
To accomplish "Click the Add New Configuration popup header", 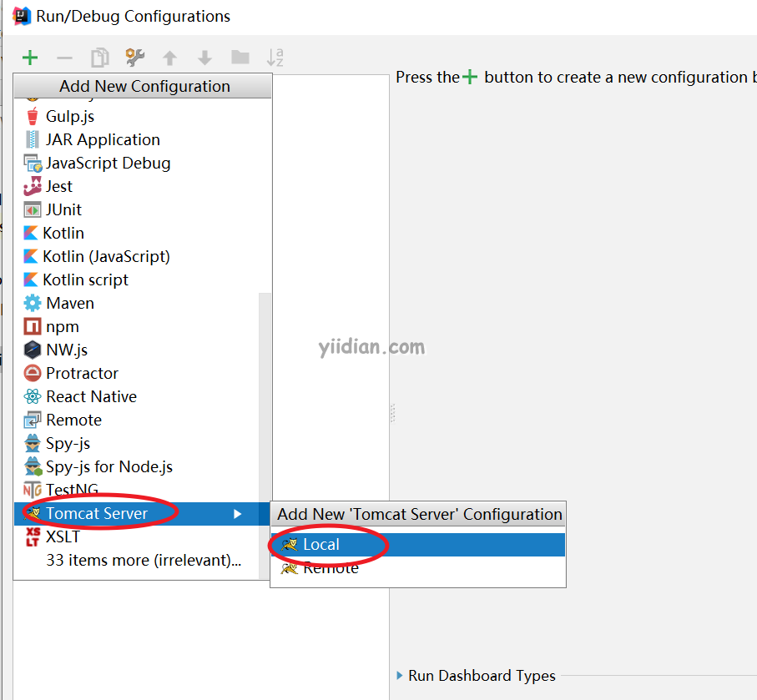I will [143, 86].
